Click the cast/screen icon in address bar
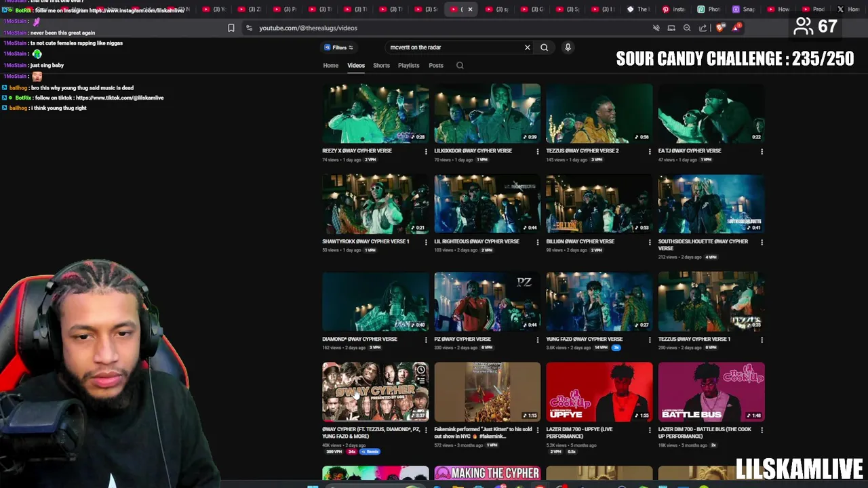The width and height of the screenshot is (868, 488). tap(671, 28)
